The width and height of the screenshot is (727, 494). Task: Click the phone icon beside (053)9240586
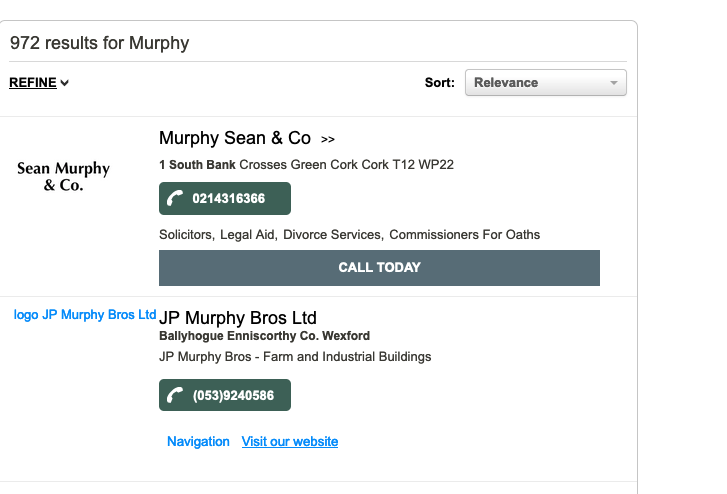pyautogui.click(x=176, y=395)
